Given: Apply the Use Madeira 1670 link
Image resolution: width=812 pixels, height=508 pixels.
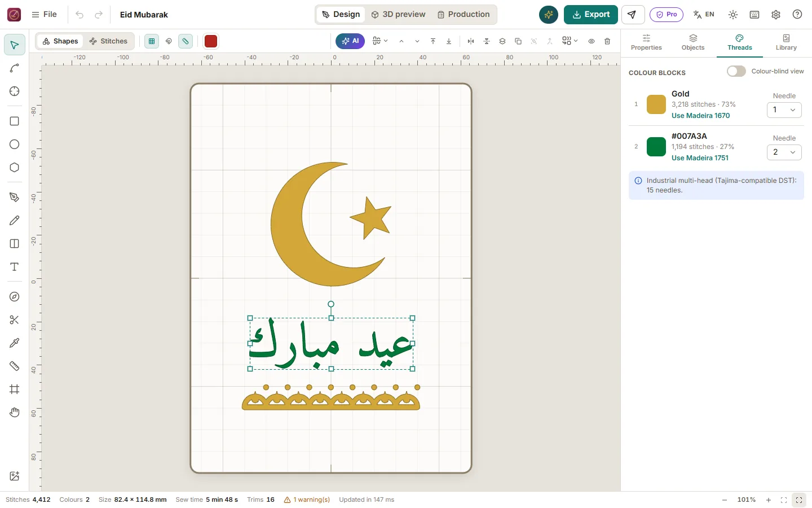Looking at the screenshot, I should tap(700, 116).
